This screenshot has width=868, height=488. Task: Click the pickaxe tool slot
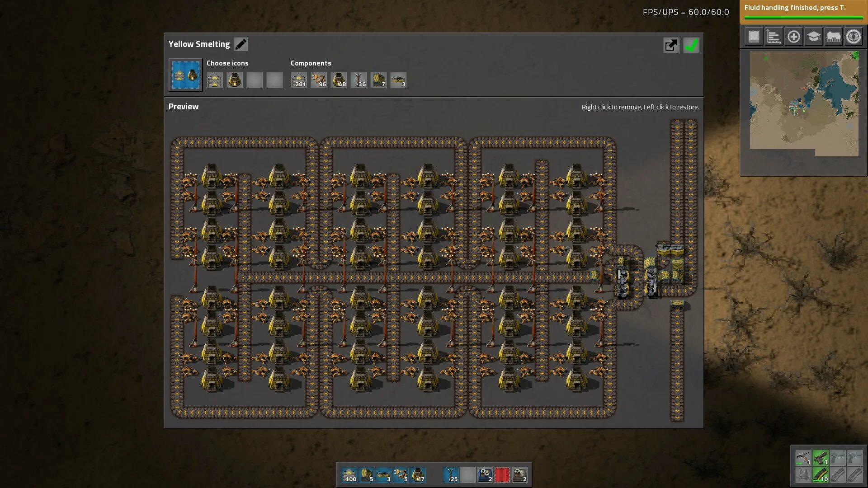coord(803,458)
